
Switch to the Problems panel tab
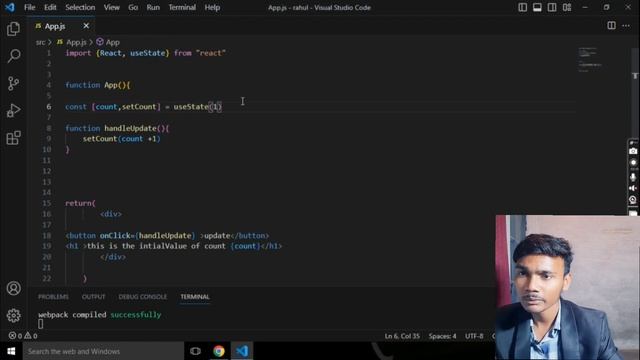pyautogui.click(x=53, y=297)
